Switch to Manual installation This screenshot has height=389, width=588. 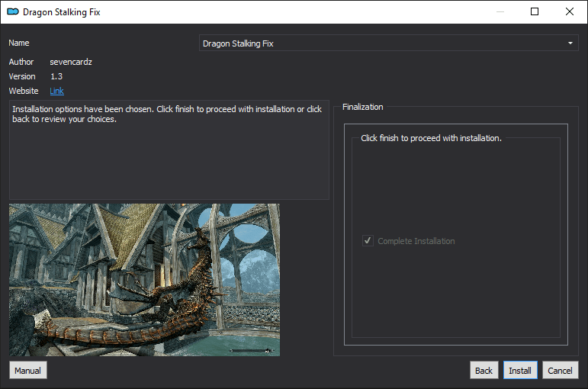point(27,370)
